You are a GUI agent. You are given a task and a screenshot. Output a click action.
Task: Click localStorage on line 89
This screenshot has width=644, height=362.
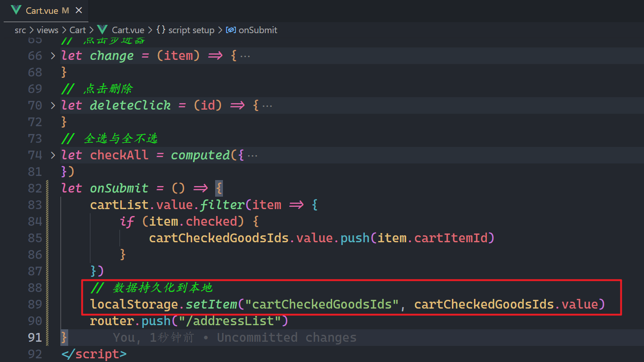point(134,304)
